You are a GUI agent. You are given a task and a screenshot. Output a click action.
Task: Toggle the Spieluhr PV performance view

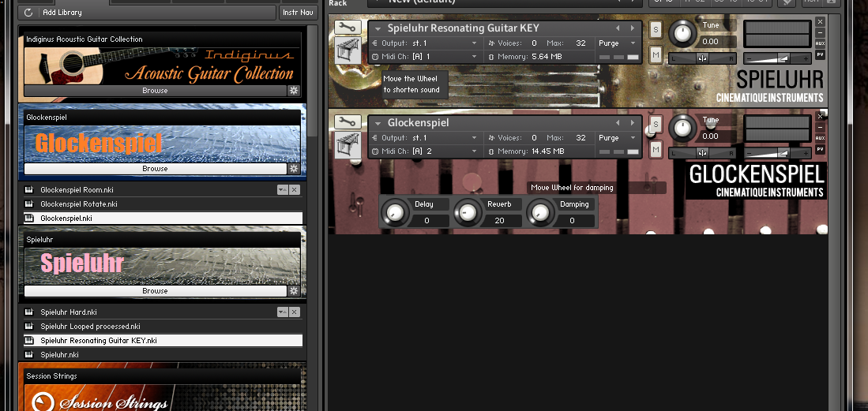pyautogui.click(x=820, y=54)
